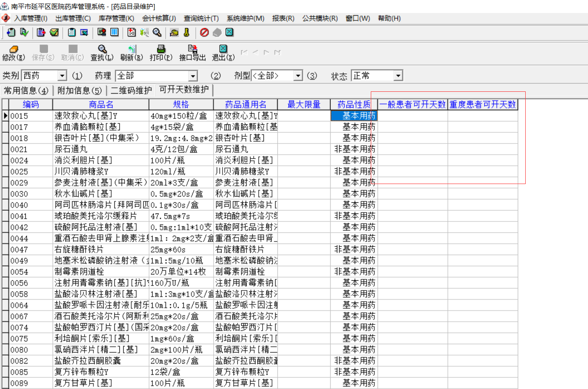Click the 打印(P) print button
Screen dimensions: 588x389
[161, 53]
